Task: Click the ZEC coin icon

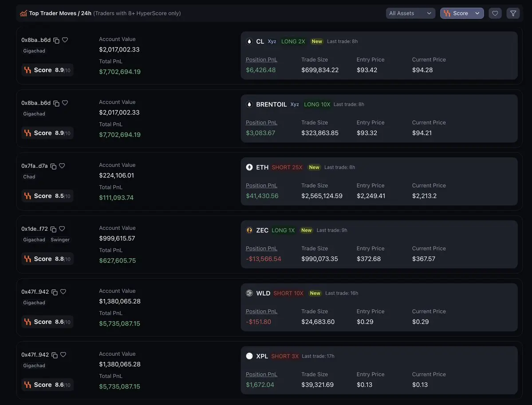Action: coord(249,230)
